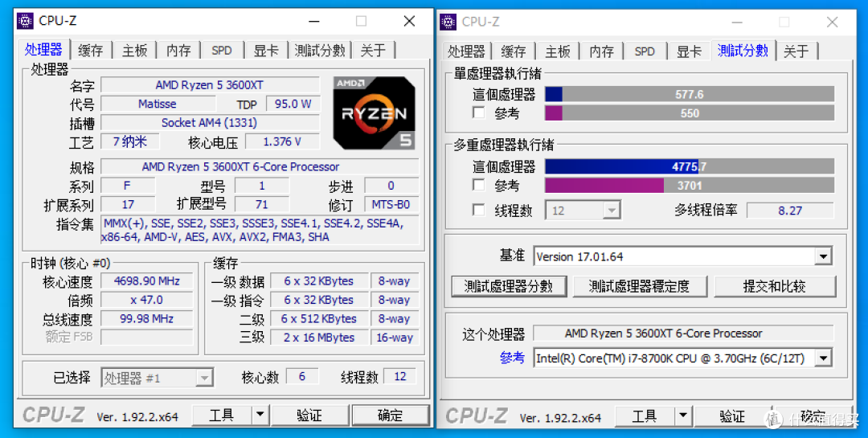This screenshot has width=868, height=438.
Task: Close the left CPU-Z window
Action: [409, 21]
